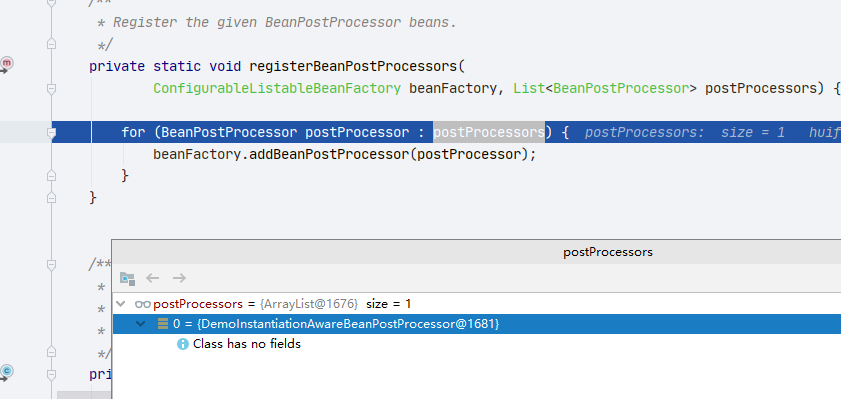Image resolution: width=841 pixels, height=399 pixels.
Task: Fold the registerBeanPostProcessors method signature
Action: click(x=51, y=88)
